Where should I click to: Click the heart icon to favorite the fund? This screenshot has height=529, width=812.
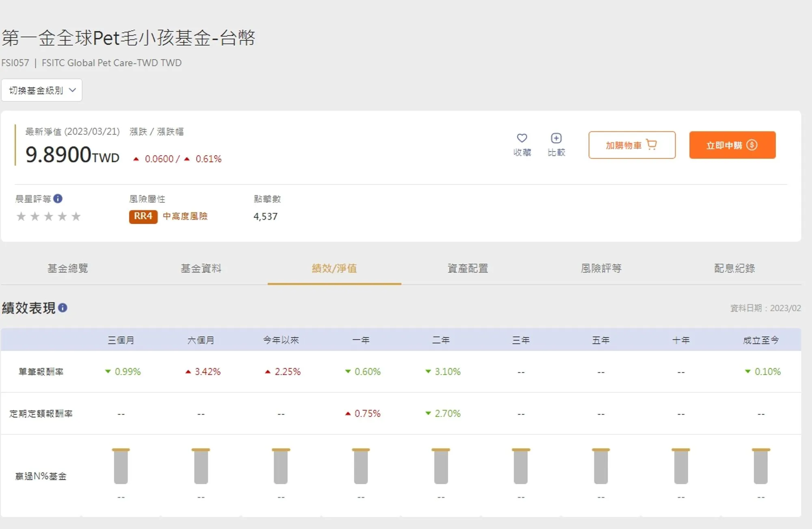(522, 138)
